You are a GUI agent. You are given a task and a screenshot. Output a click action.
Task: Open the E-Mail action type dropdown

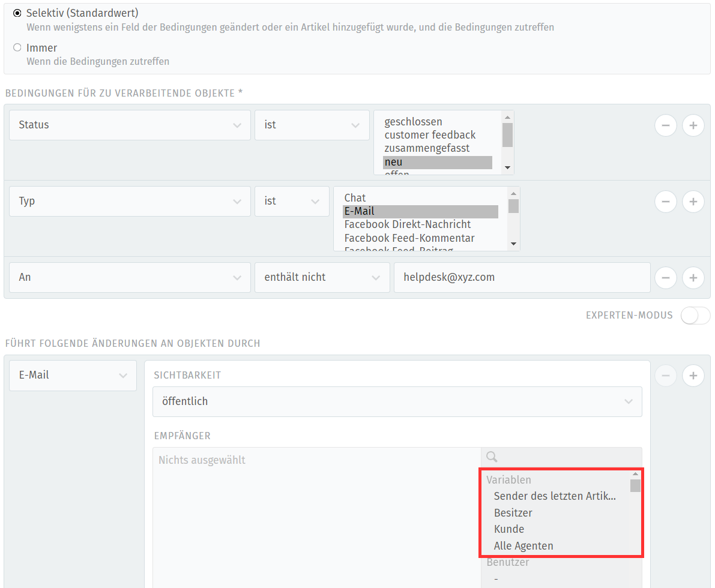point(73,376)
